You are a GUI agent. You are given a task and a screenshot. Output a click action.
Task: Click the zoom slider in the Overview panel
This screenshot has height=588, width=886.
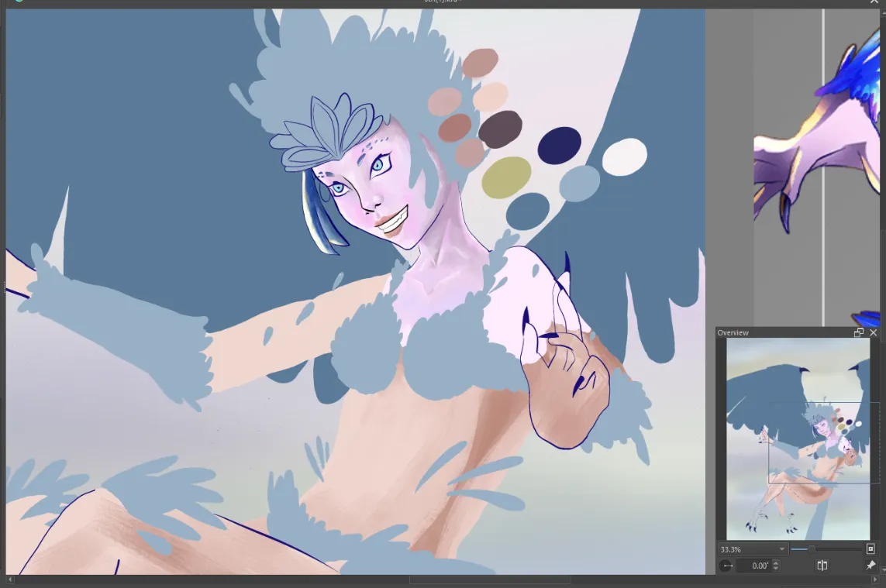[x=826, y=549]
